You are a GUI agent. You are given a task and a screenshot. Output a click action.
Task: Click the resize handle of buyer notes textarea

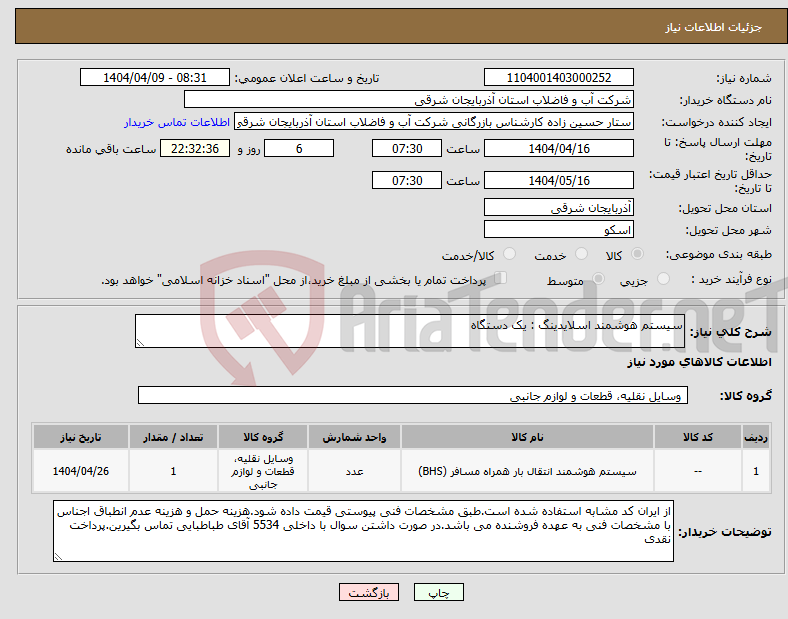[58, 557]
